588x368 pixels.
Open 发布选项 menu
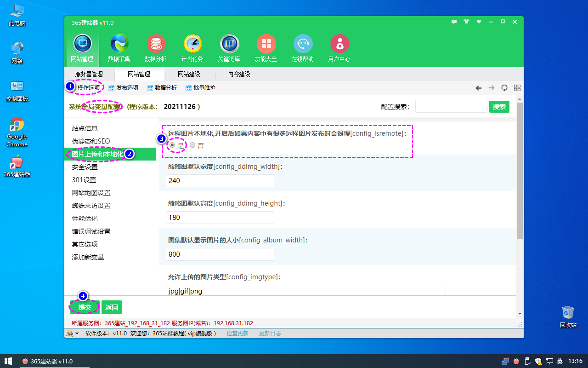123,88
